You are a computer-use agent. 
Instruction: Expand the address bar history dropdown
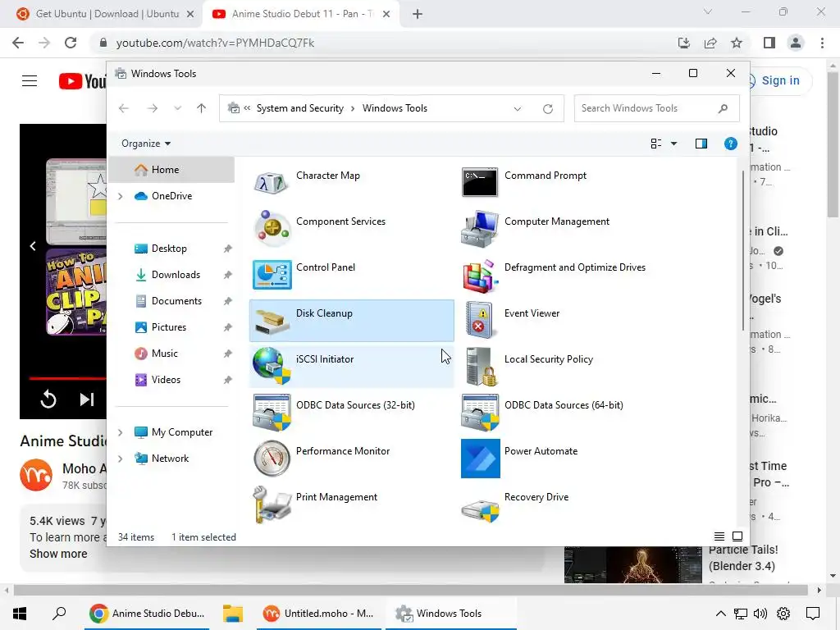click(517, 109)
